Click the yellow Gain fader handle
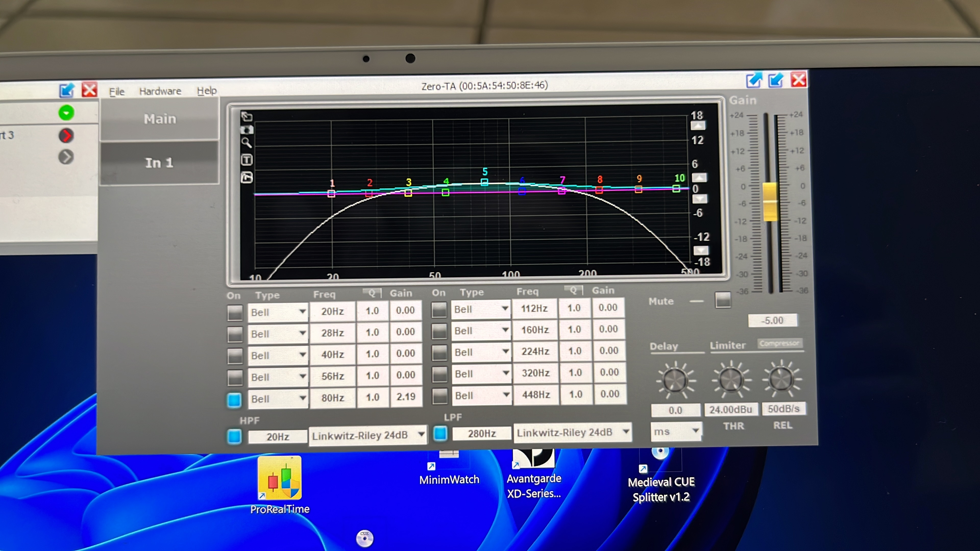 click(770, 202)
